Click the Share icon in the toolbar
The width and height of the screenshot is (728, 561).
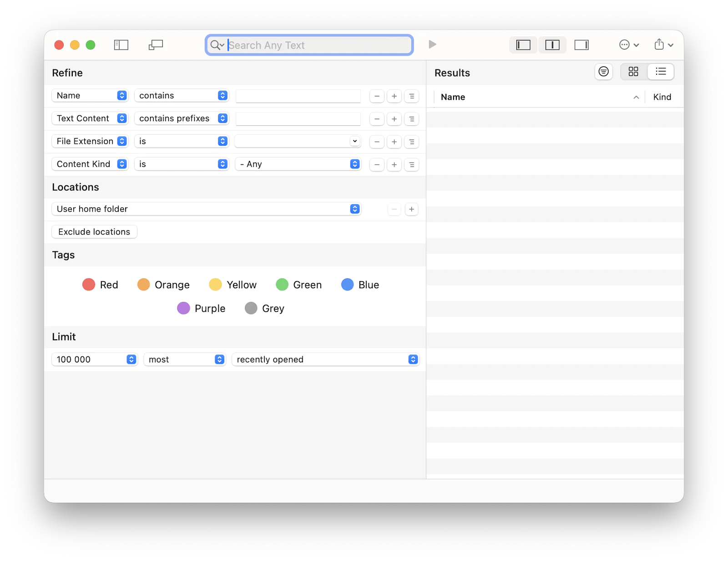(659, 45)
